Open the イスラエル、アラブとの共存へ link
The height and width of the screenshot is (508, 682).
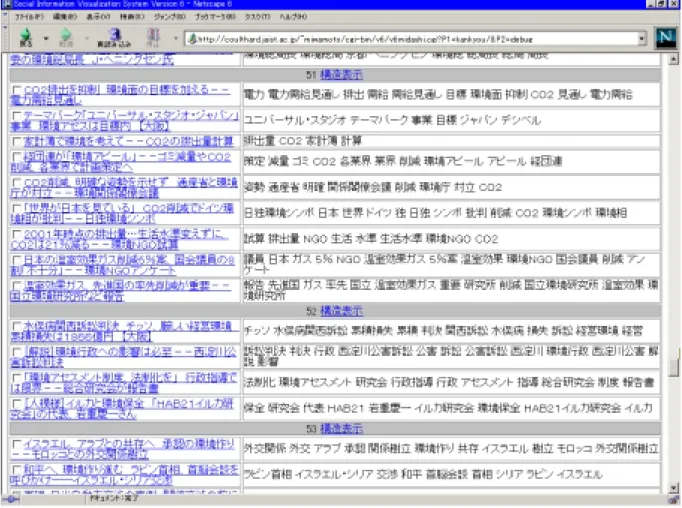point(123,449)
